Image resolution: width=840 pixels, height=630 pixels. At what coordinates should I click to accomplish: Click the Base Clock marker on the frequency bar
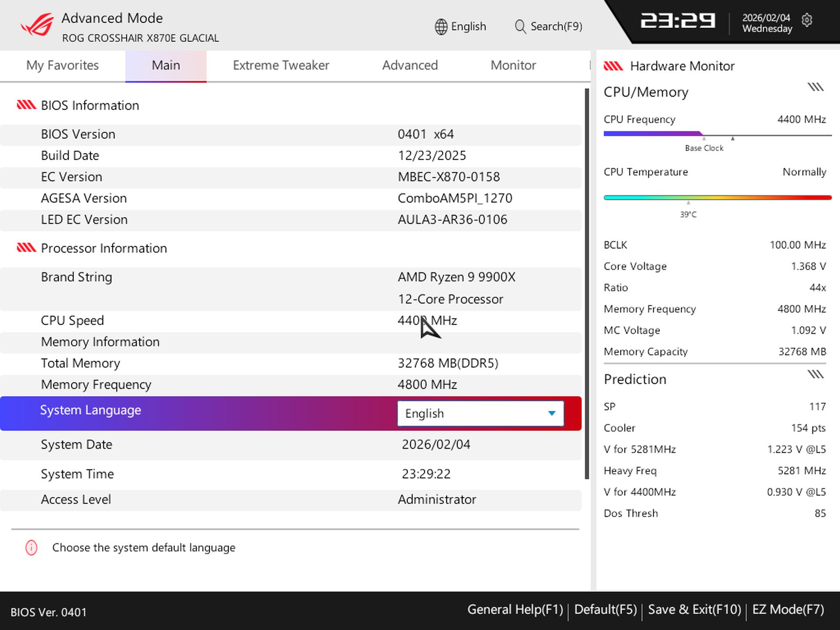tap(703, 139)
